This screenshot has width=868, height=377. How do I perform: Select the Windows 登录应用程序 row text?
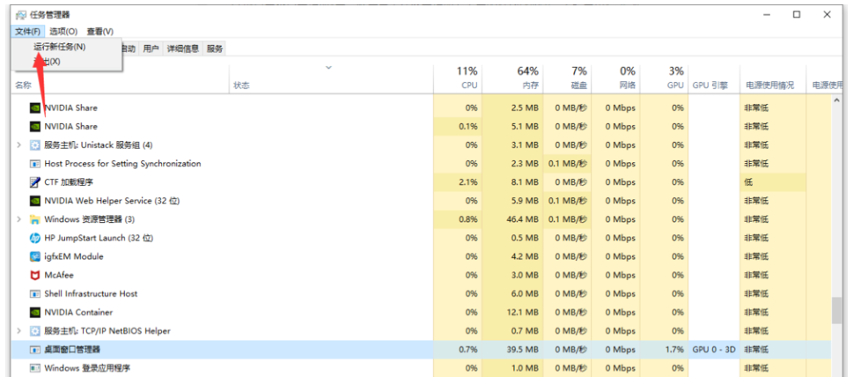click(x=87, y=368)
